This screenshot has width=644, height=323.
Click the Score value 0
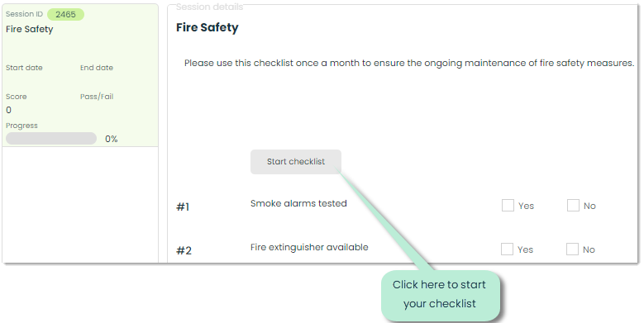pyautogui.click(x=8, y=110)
